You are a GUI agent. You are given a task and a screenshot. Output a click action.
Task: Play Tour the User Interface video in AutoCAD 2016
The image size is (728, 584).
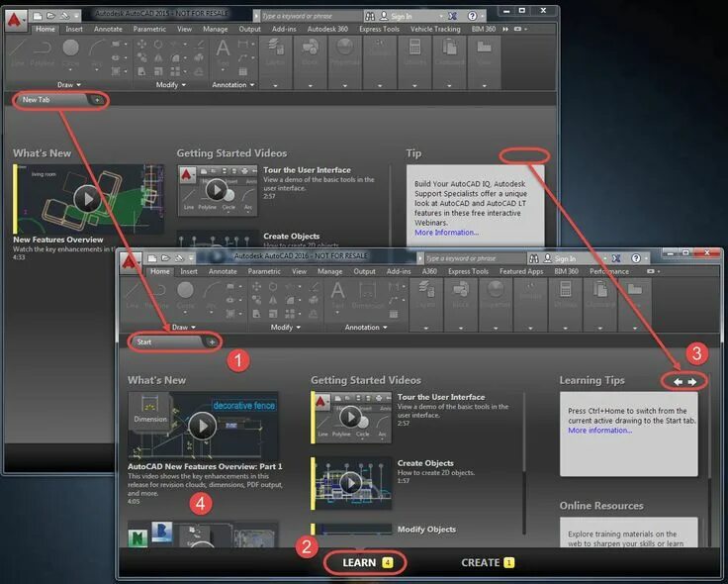click(351, 417)
